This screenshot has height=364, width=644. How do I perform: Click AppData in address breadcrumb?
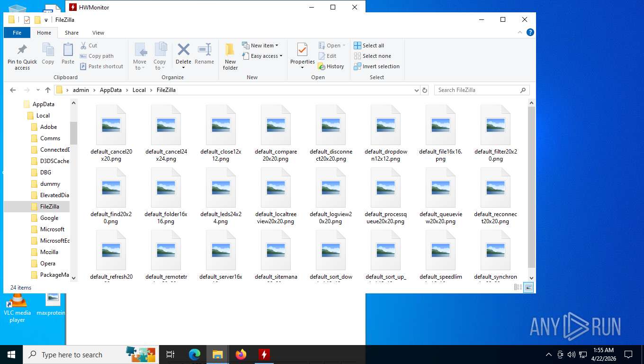[110, 90]
